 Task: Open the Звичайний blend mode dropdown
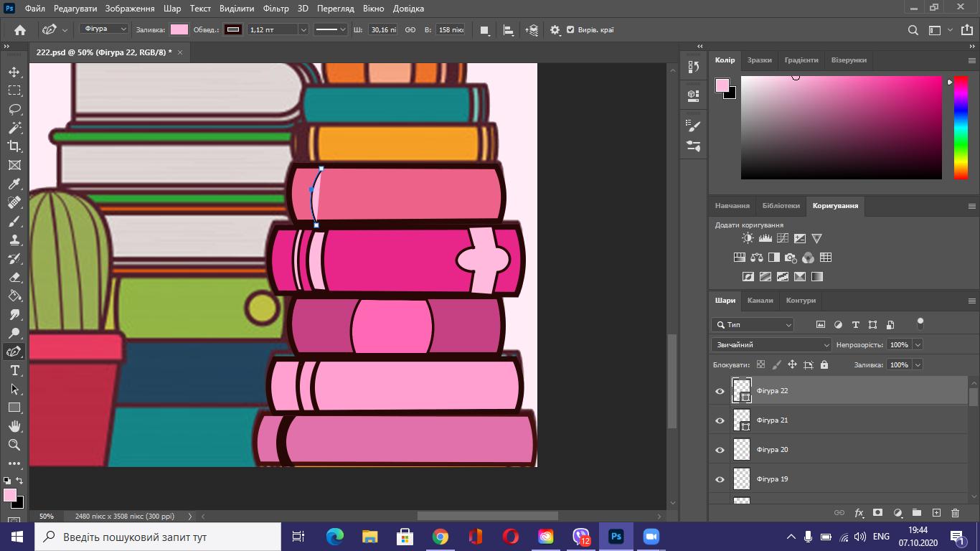click(x=771, y=345)
